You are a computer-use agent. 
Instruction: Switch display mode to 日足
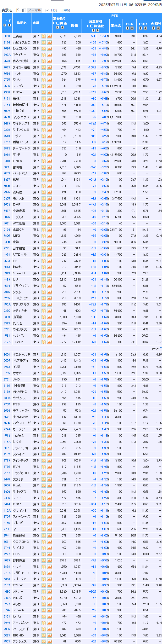pos(54,10)
